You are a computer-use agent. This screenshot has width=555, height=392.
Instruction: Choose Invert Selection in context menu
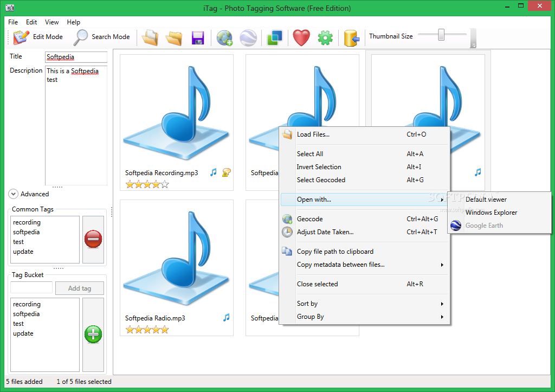(365, 167)
